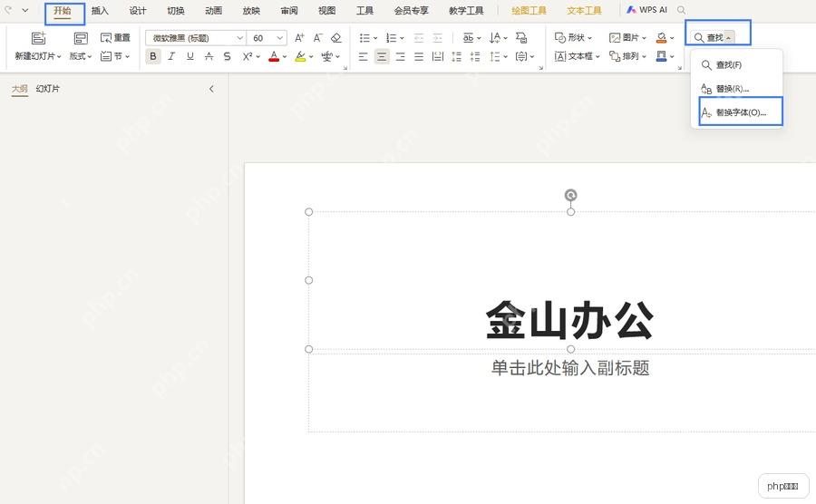Select Align Left paragraph alignment
The width and height of the screenshot is (816, 504).
pos(364,56)
